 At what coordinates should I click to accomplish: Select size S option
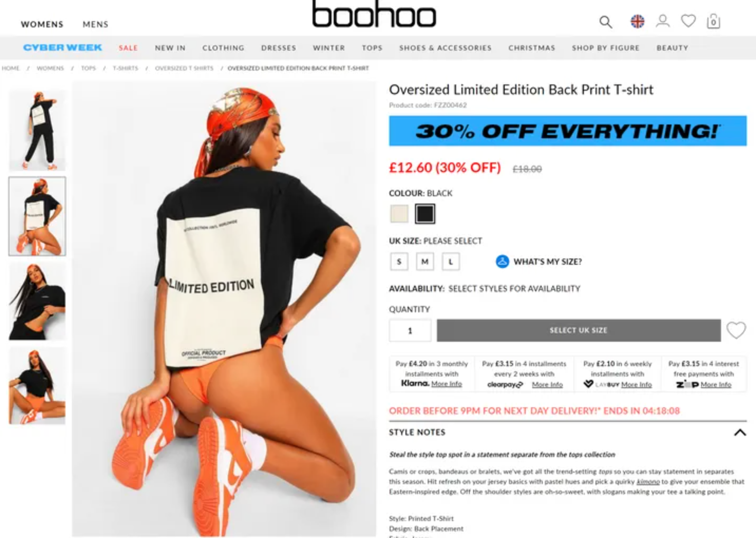(x=399, y=261)
